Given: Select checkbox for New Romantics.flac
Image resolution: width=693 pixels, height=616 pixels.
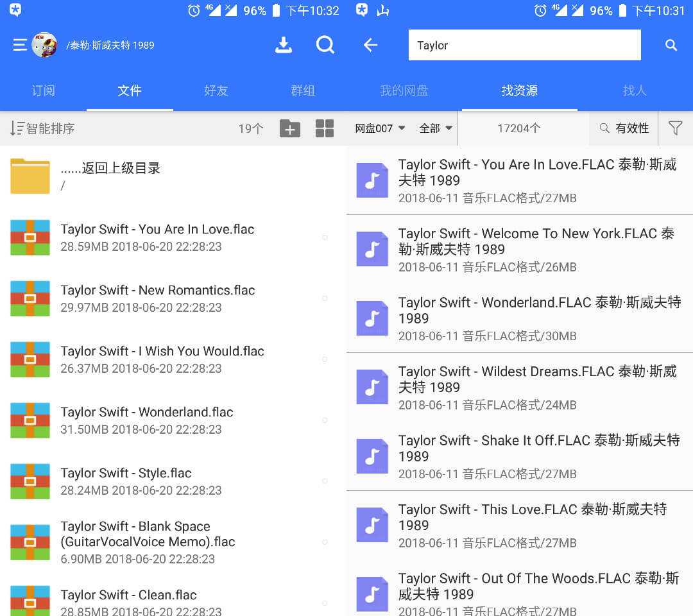Looking at the screenshot, I should [x=325, y=298].
